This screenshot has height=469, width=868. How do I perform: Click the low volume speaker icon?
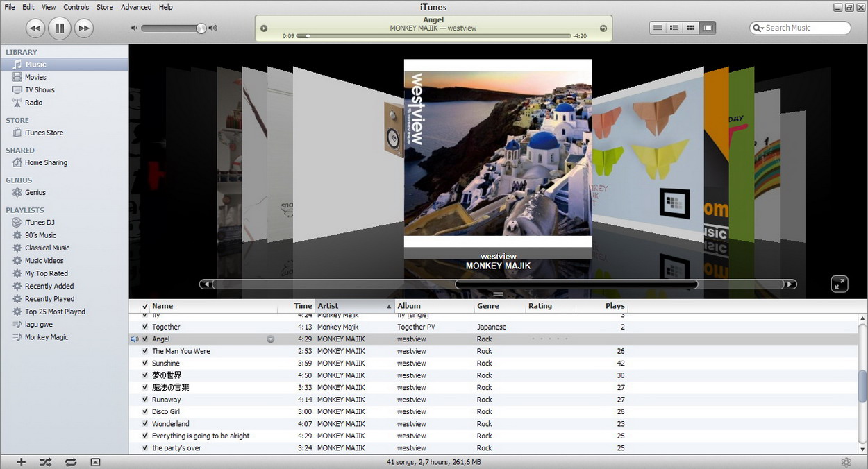click(x=134, y=28)
